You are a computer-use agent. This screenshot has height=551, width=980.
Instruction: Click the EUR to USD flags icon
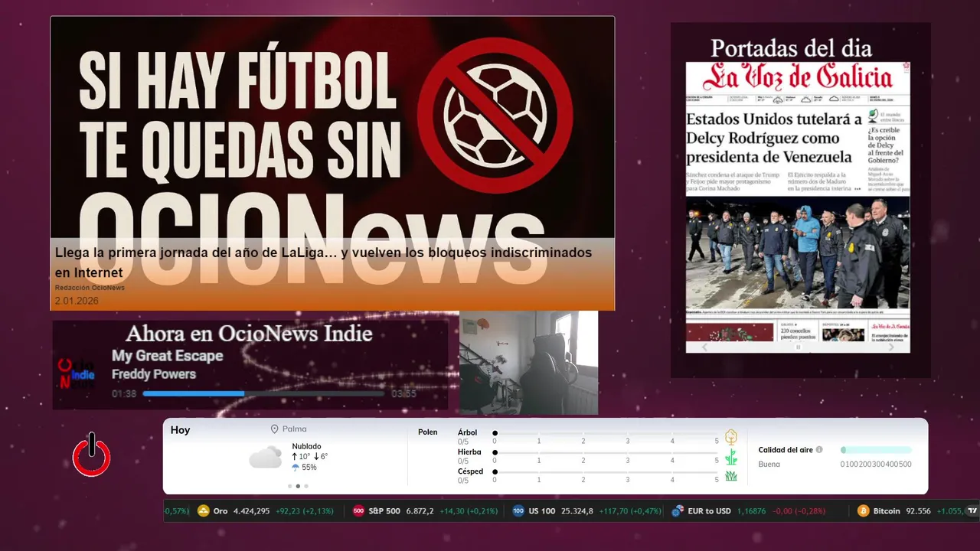[x=678, y=511]
